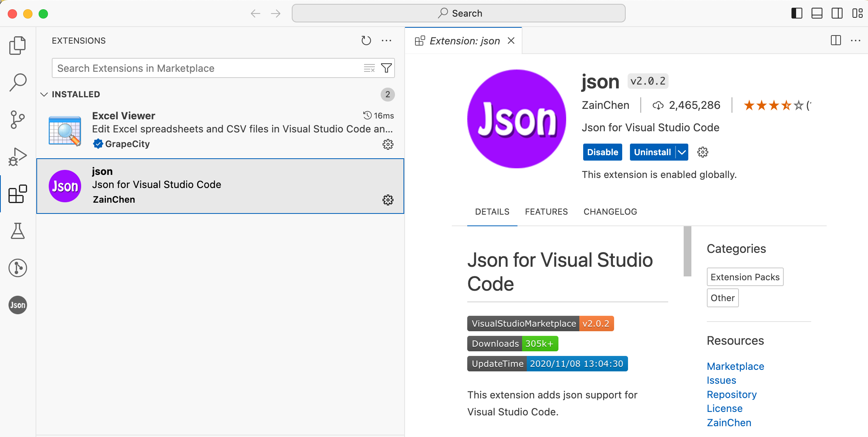Toggle the primary sidebar visibility

pyautogui.click(x=796, y=13)
